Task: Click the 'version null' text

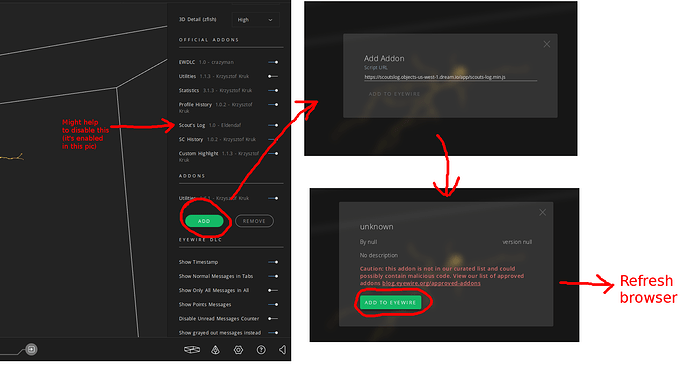Action: (517, 242)
